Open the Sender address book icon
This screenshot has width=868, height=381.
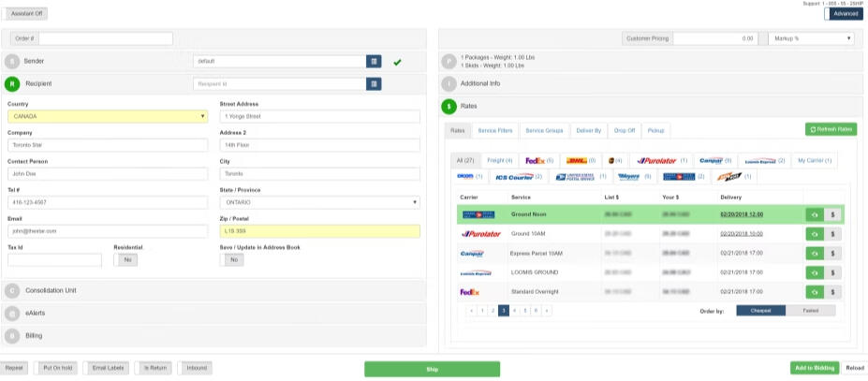click(374, 61)
